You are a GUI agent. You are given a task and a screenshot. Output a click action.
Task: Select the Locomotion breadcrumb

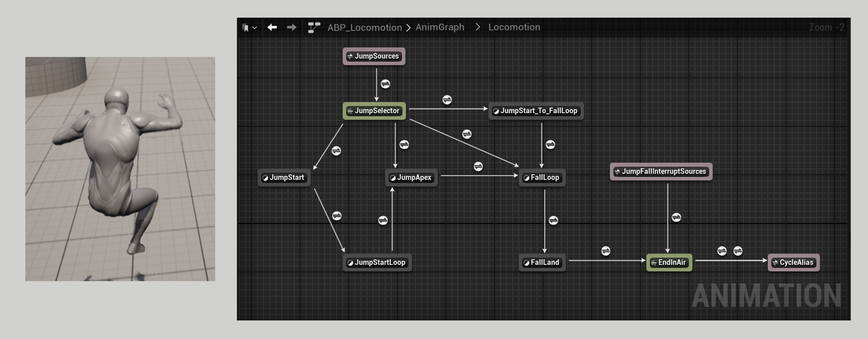[514, 27]
